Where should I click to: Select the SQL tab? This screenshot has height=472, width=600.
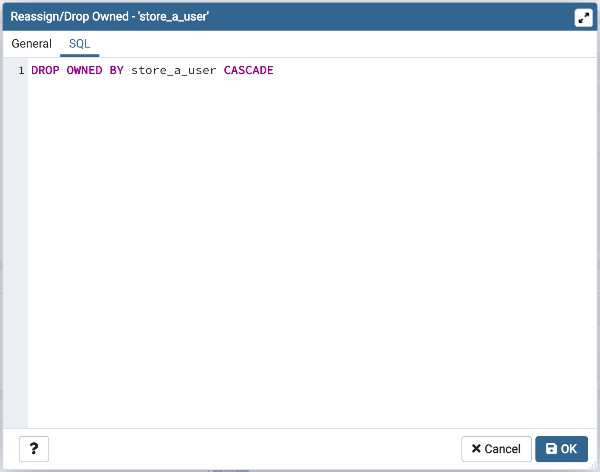pyautogui.click(x=80, y=44)
